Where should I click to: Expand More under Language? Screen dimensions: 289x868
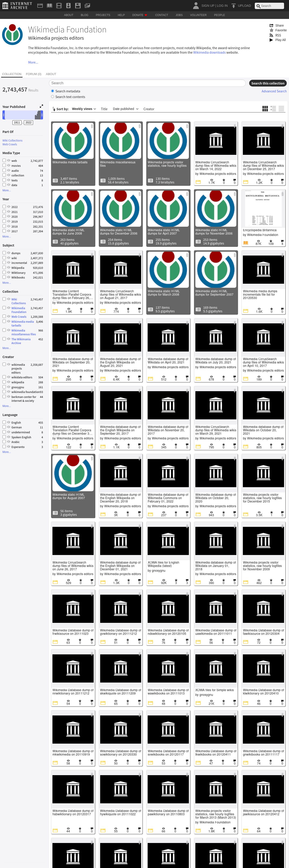point(6,452)
